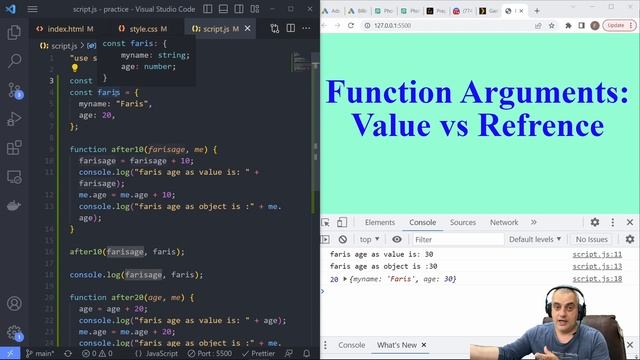Image resolution: width=640 pixels, height=360 pixels.
Task: Open the top JavaScript context dropdown
Action: (x=369, y=239)
